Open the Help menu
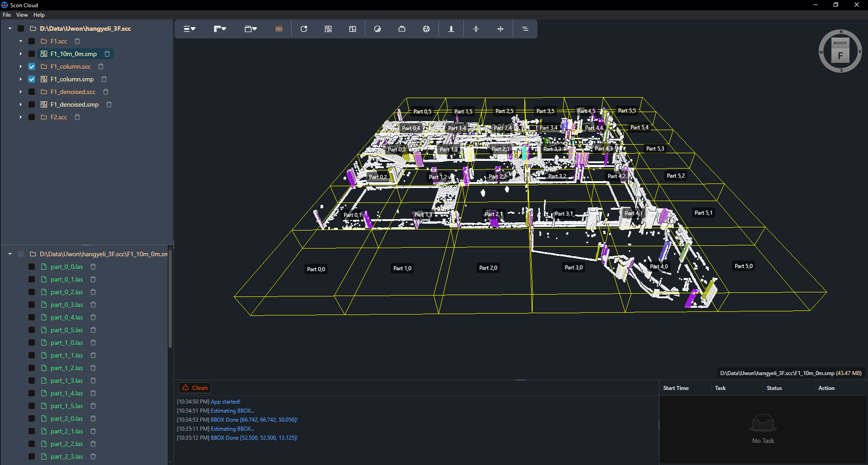The image size is (868, 465). tap(39, 15)
